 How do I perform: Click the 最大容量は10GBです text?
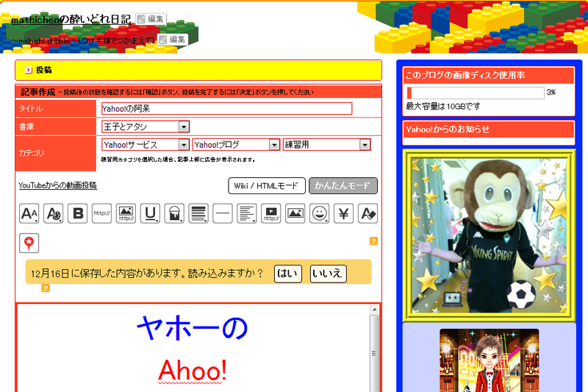443,107
